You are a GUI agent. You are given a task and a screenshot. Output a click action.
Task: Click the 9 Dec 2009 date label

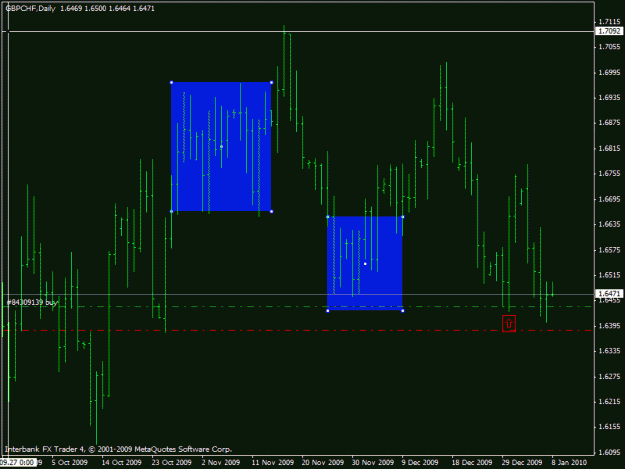click(420, 462)
